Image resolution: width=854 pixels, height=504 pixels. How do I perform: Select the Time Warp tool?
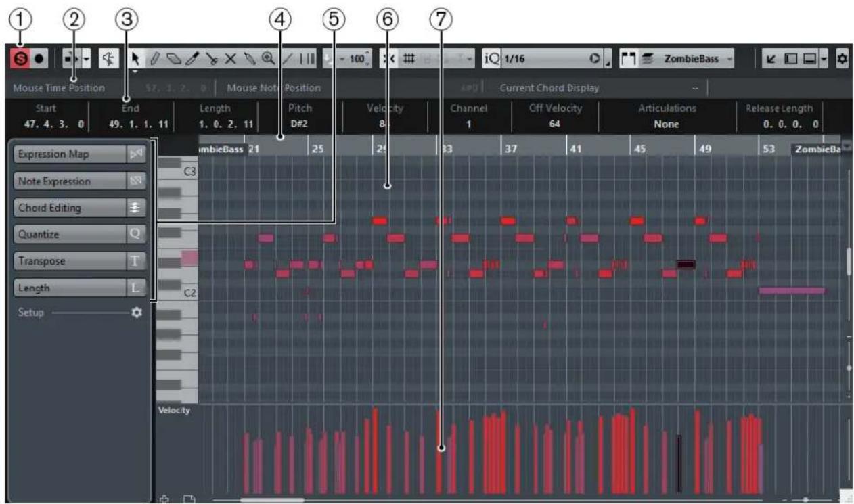coord(306,59)
